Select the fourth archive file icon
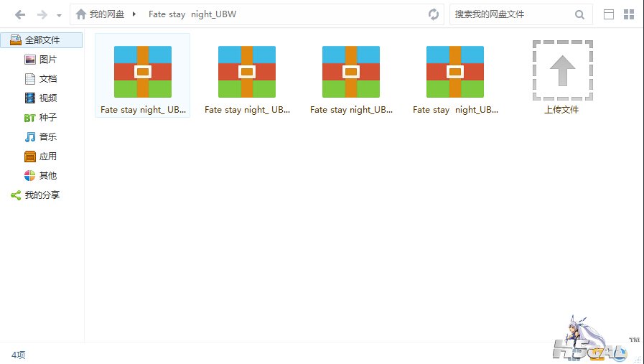The image size is (644, 364). [x=455, y=72]
